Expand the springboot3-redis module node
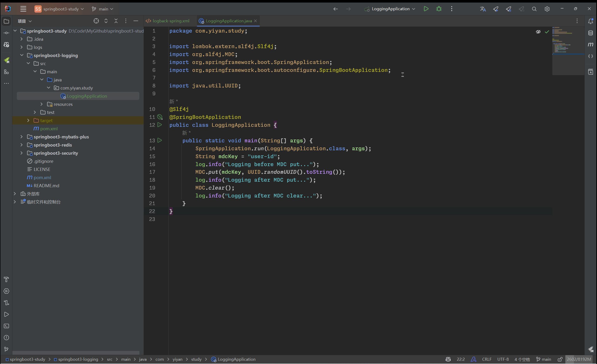Screen dimensions: 597x364 22,145
